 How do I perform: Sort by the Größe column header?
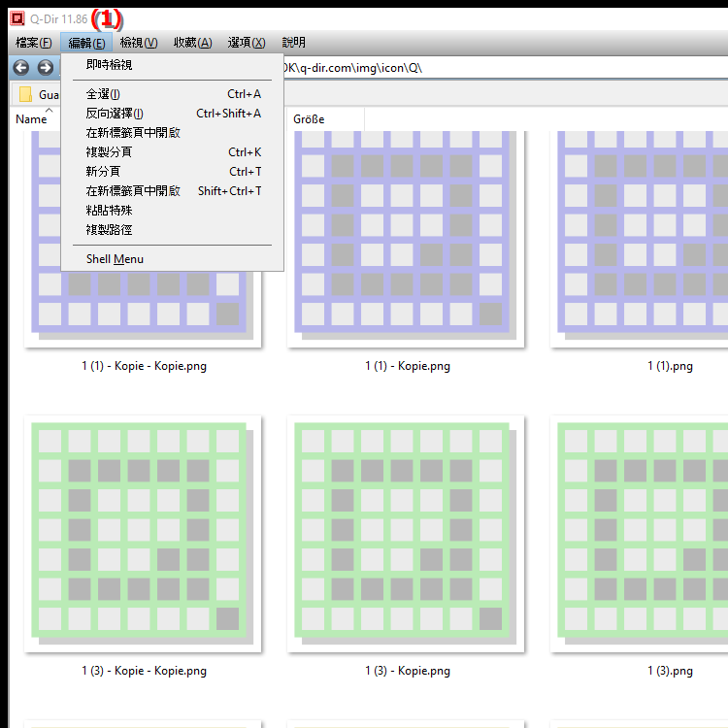coord(324,119)
